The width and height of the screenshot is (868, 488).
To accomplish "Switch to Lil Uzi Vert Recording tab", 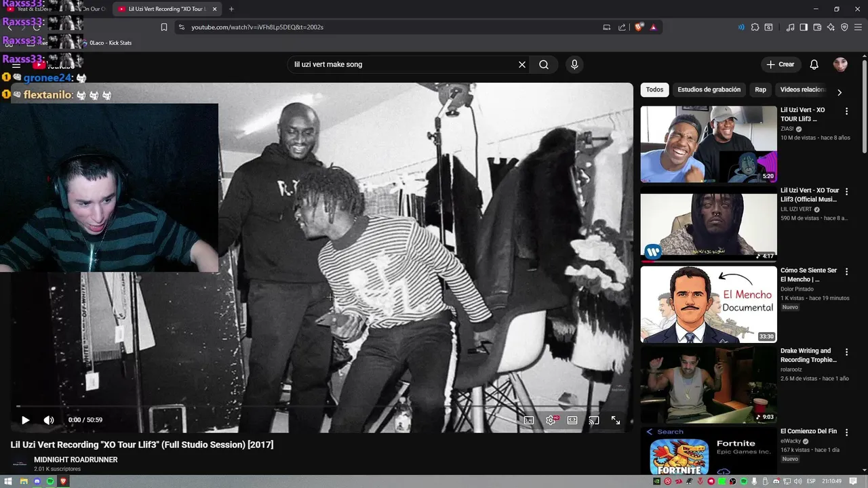I will pos(167,9).
